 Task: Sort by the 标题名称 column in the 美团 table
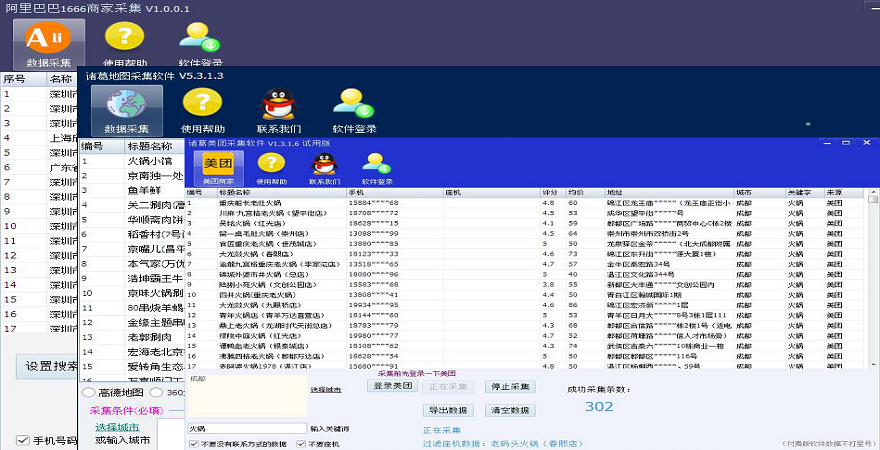[282, 192]
